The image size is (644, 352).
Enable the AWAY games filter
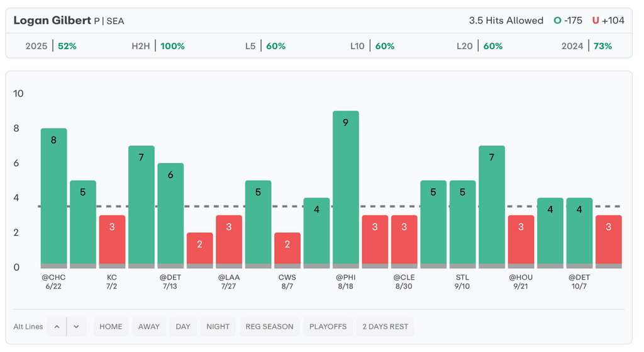coord(149,327)
